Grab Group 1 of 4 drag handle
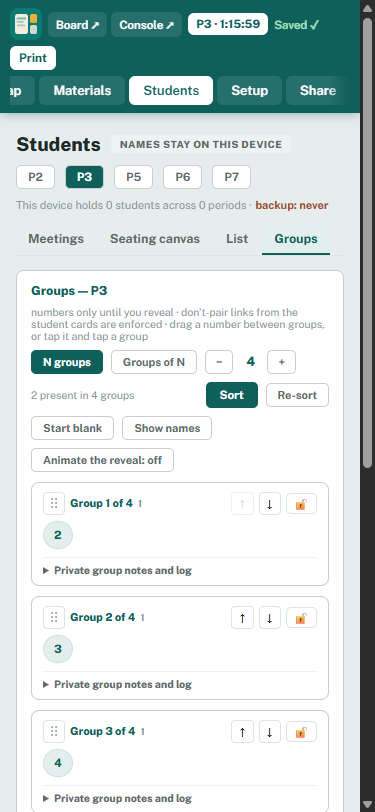The image size is (375, 812). pos(54,503)
